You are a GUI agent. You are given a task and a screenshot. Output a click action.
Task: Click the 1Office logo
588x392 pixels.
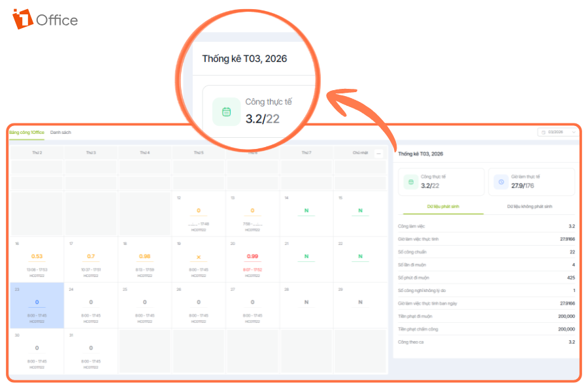coord(44,20)
